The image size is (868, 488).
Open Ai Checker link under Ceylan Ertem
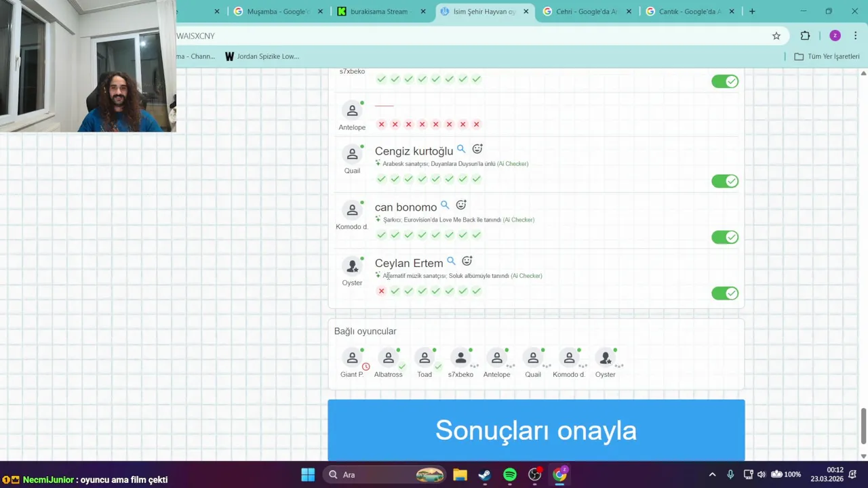click(x=526, y=277)
